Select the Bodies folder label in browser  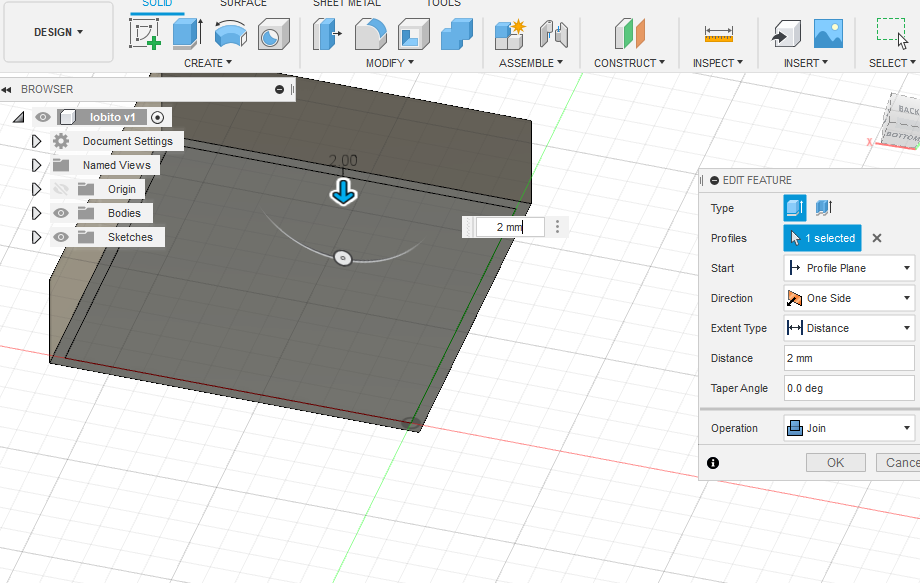pyautogui.click(x=124, y=213)
